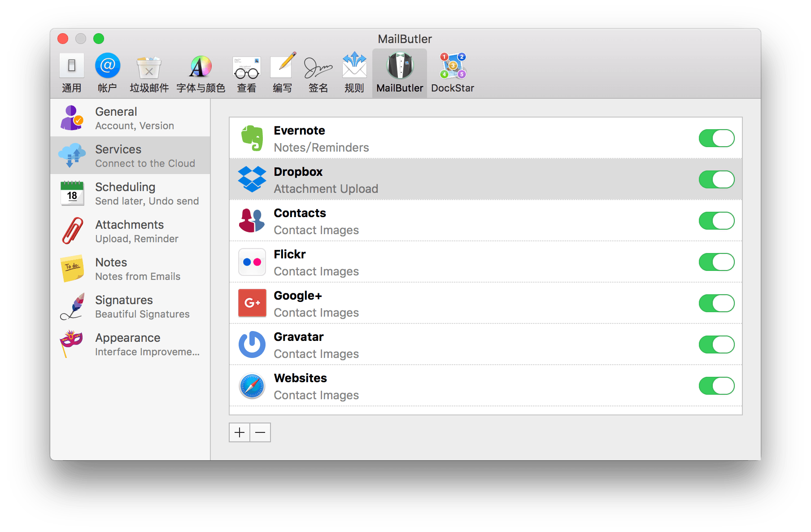
Task: Open the 帐户 Accounts @ icon
Action: (x=108, y=65)
